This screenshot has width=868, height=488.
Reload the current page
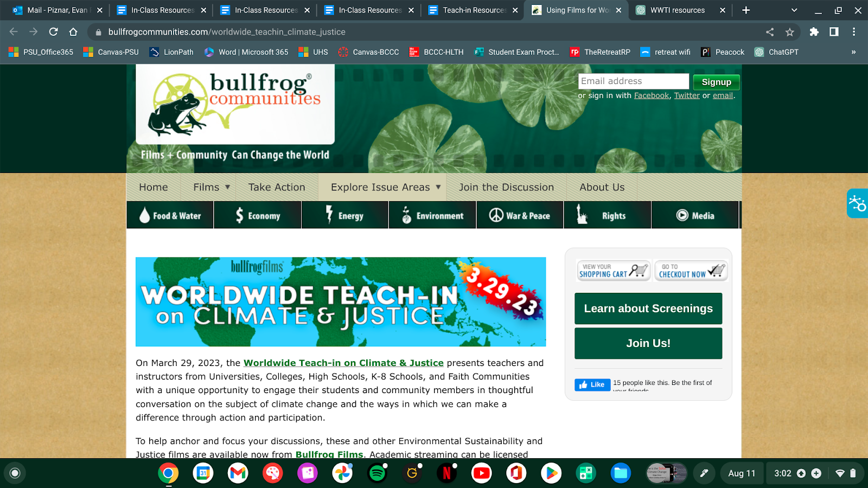53,32
